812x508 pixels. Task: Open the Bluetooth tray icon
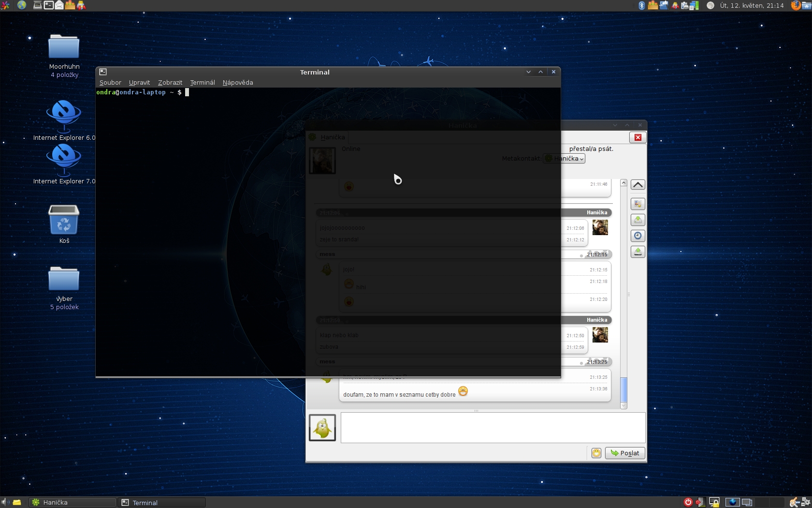pyautogui.click(x=641, y=5)
